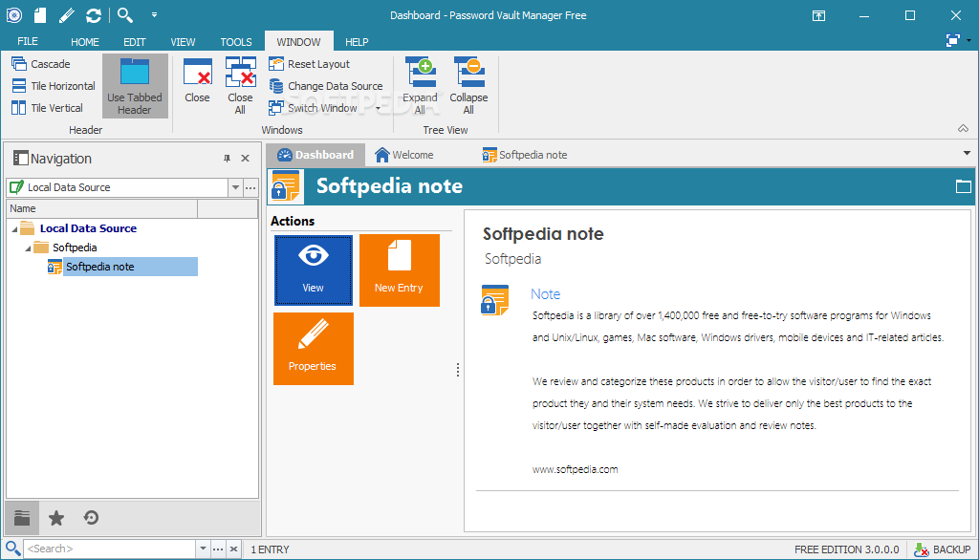Click the FREE EDITION 3.0.0.0 status text
The width and height of the screenshot is (979, 560).
click(847, 549)
